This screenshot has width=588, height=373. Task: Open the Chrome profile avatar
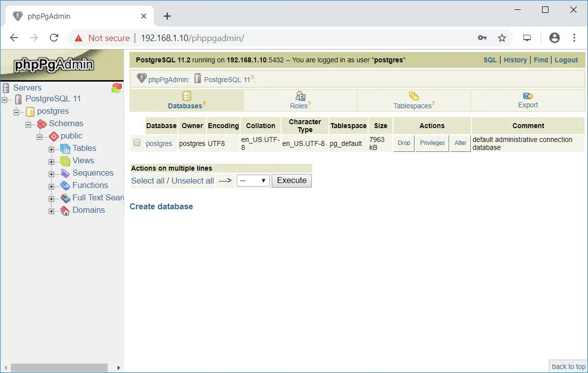point(554,38)
